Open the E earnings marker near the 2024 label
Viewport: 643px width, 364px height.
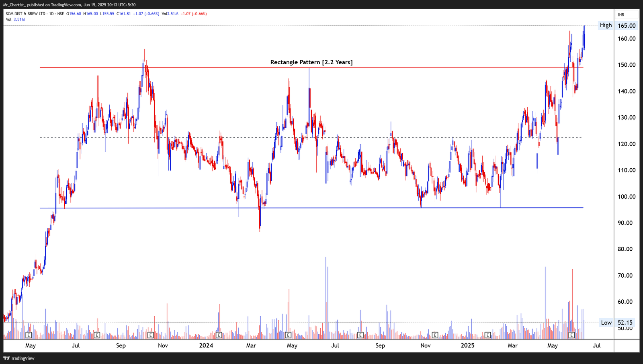(x=219, y=334)
